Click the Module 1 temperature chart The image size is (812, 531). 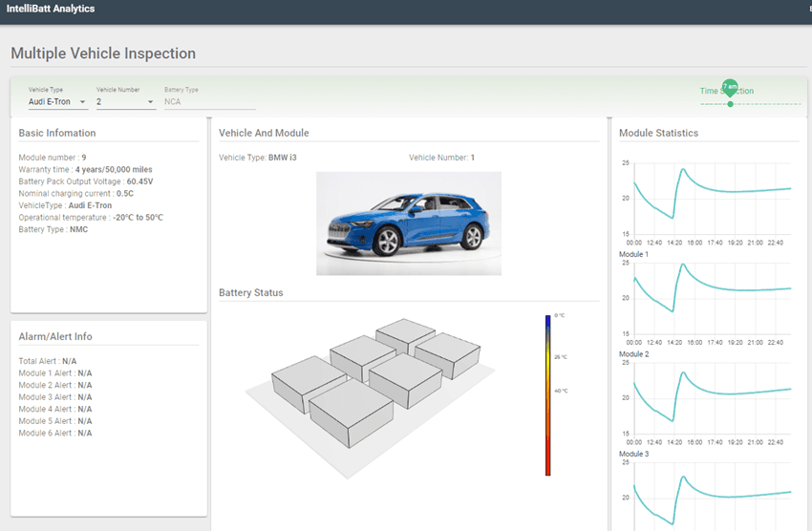pos(707,204)
